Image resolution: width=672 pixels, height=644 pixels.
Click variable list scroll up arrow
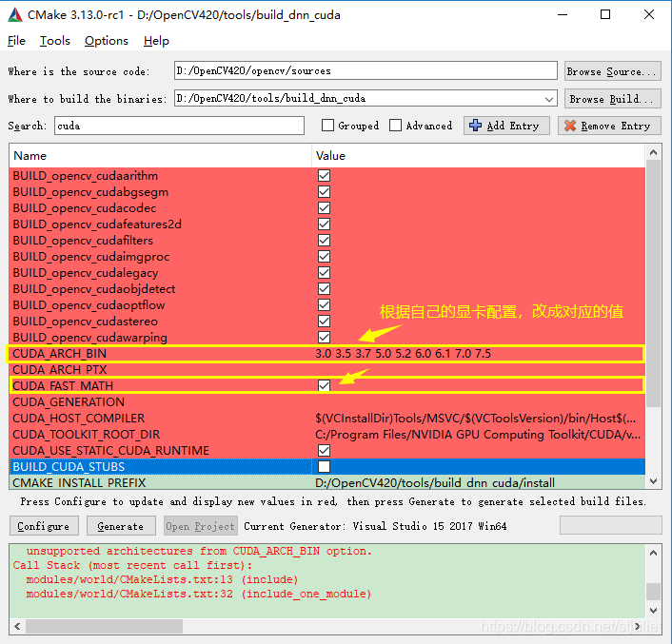point(653,152)
